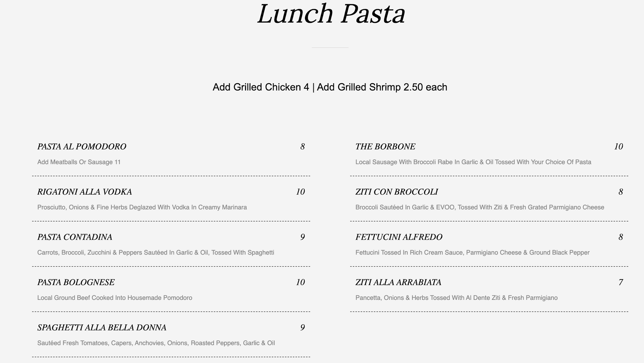
Task: Click the Sautéed Fresh Tomatoes description
Action: click(156, 343)
